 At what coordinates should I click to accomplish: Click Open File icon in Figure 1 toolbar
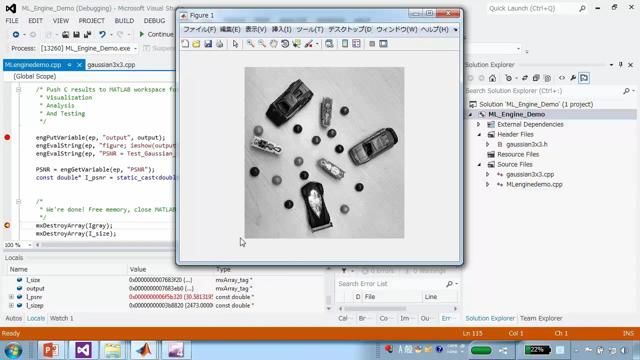coord(196,44)
